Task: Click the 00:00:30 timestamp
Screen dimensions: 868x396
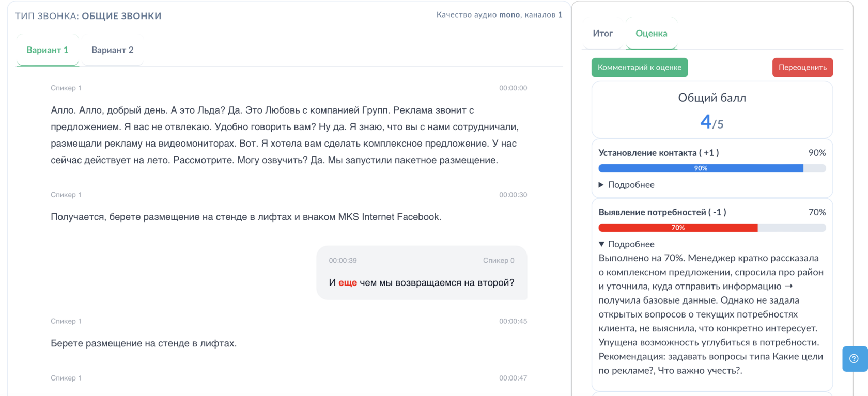Action: [x=513, y=195]
